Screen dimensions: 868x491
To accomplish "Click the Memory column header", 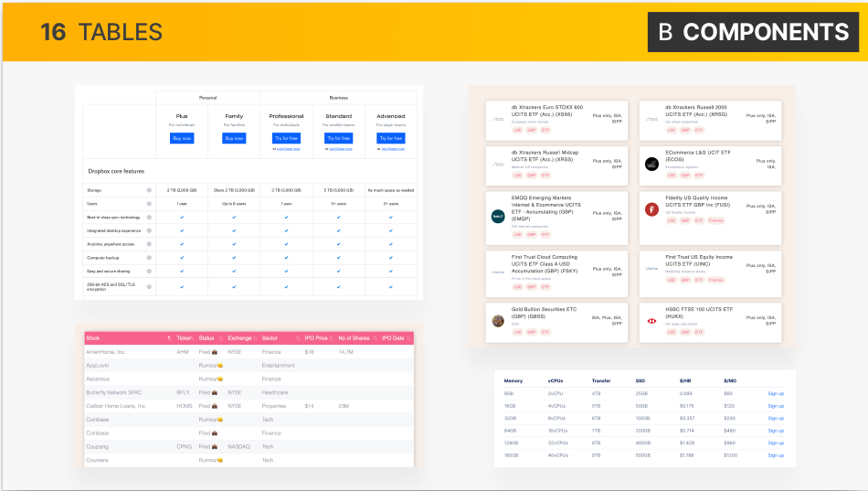I will [x=513, y=380].
